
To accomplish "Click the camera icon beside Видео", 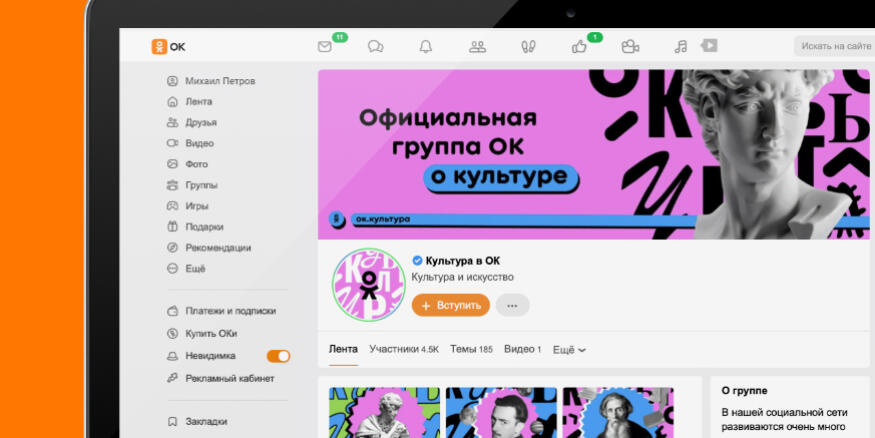I will click(172, 143).
